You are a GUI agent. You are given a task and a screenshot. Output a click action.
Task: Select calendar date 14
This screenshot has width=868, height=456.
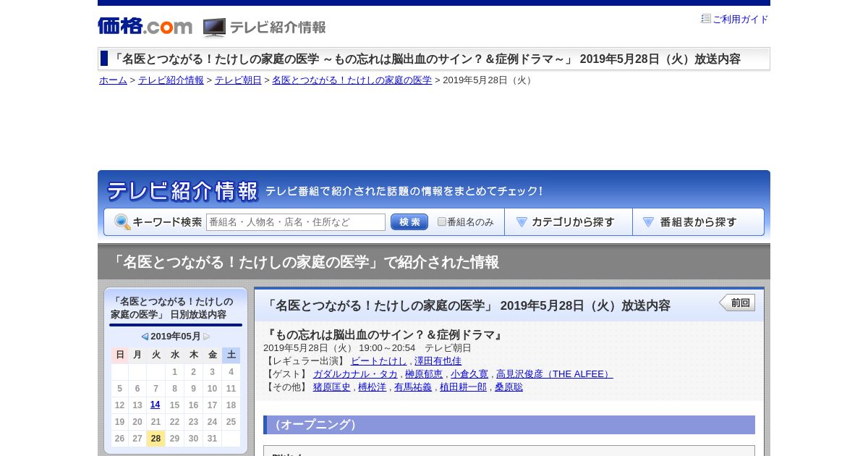tap(155, 405)
